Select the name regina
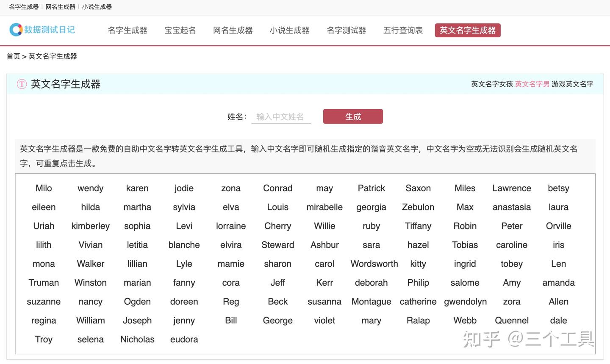Screen dimensions: 610x364 44,321
